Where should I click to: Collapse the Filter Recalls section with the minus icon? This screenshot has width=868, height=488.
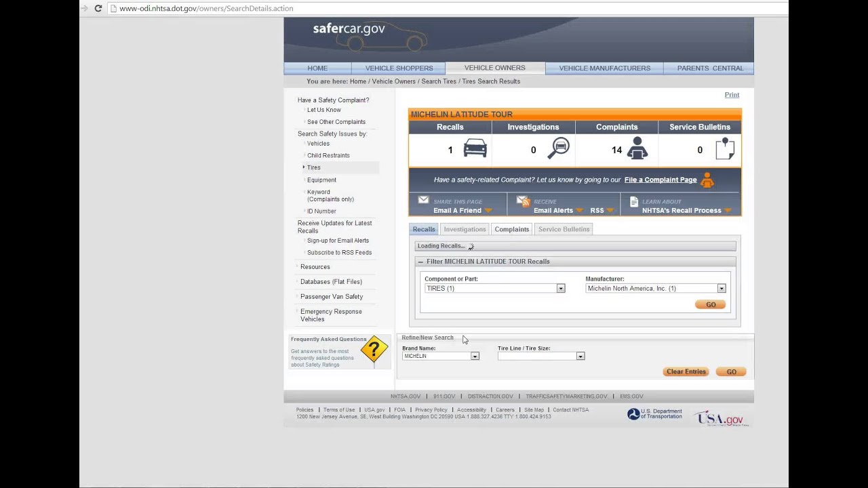pyautogui.click(x=420, y=262)
